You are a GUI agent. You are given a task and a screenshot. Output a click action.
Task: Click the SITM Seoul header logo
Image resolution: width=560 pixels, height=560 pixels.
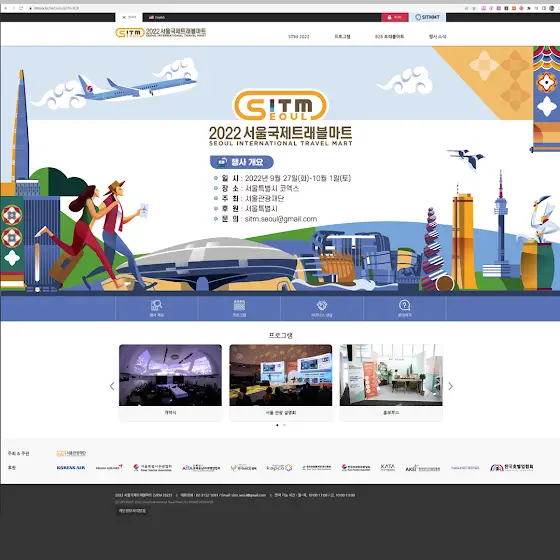pos(160,33)
